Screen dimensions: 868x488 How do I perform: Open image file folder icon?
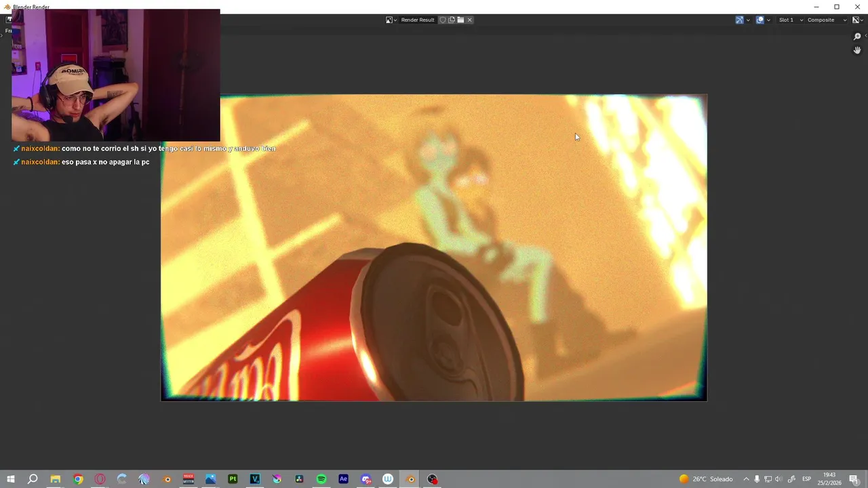(x=460, y=20)
